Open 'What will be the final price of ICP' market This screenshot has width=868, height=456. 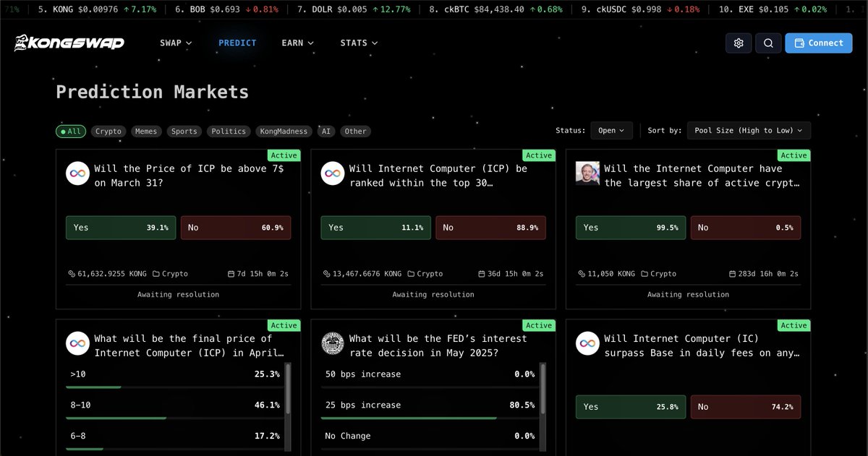pos(189,345)
